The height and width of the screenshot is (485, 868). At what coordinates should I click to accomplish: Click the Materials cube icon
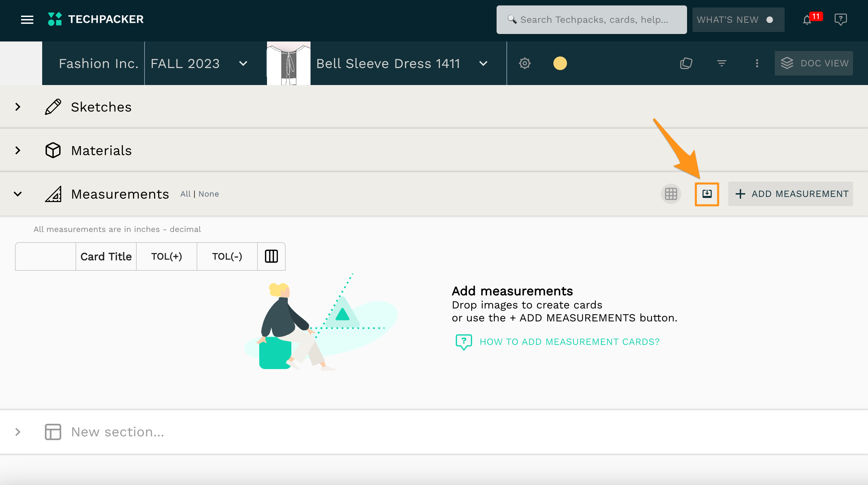click(x=53, y=150)
